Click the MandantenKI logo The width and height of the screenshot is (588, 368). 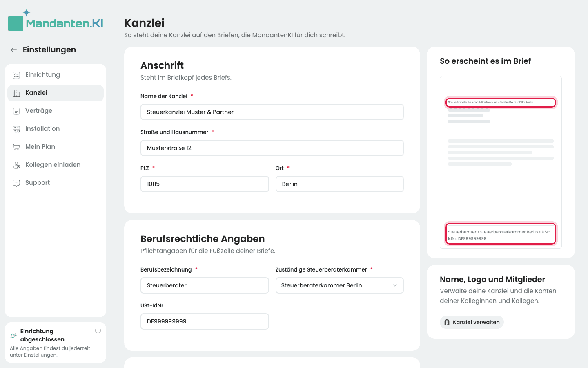click(x=56, y=20)
